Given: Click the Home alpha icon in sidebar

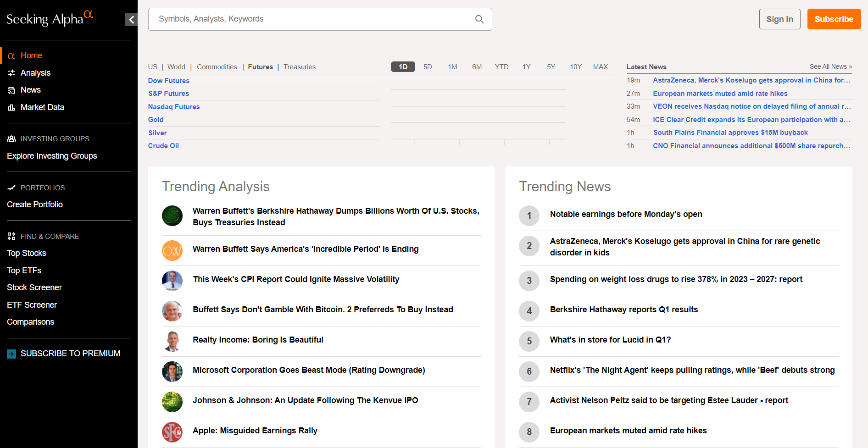Looking at the screenshot, I should 11,56.
